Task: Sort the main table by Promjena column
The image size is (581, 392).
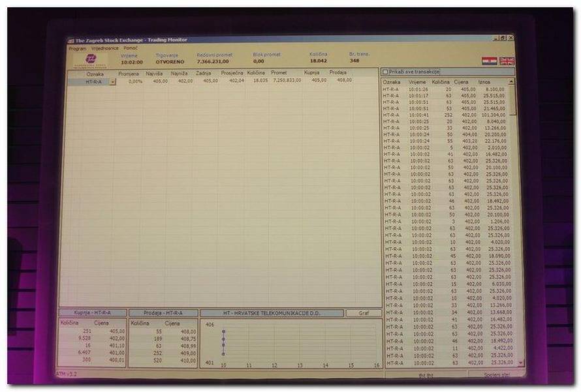Action: pos(129,74)
